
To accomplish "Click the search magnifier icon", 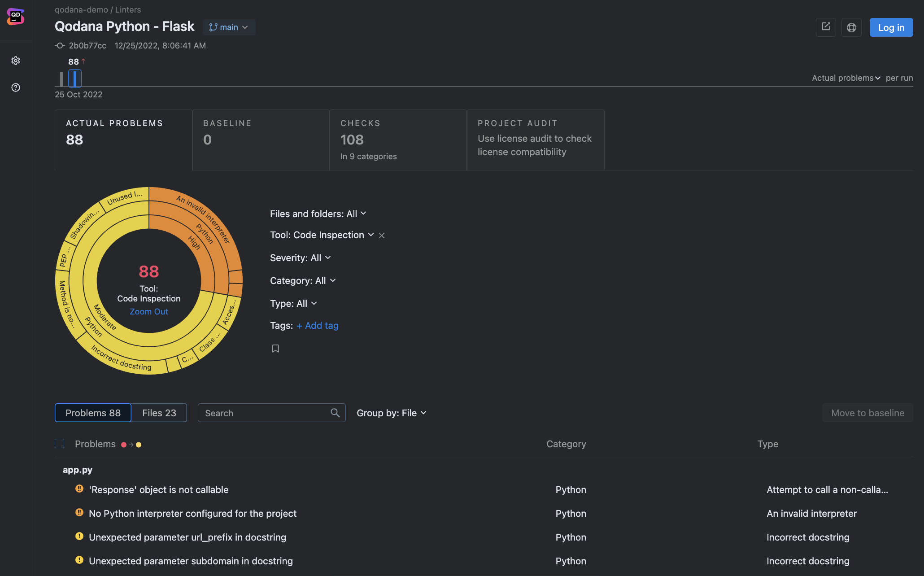I will click(x=335, y=413).
